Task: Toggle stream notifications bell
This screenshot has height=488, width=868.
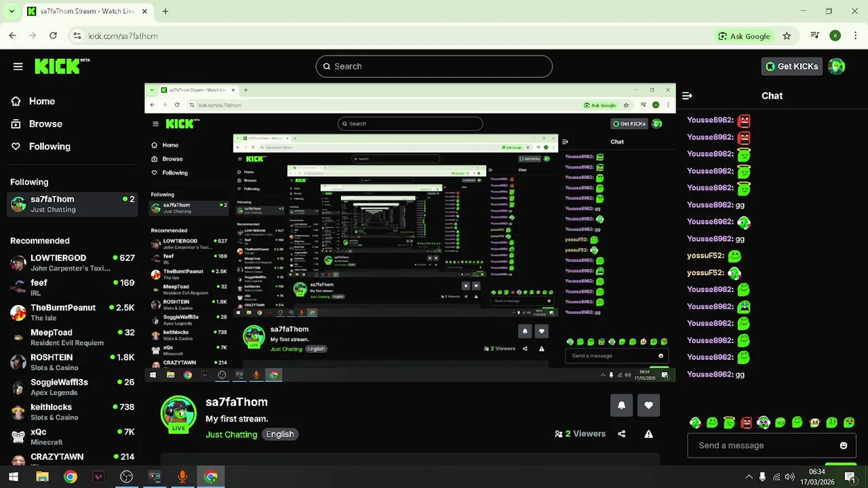Action: coord(621,405)
